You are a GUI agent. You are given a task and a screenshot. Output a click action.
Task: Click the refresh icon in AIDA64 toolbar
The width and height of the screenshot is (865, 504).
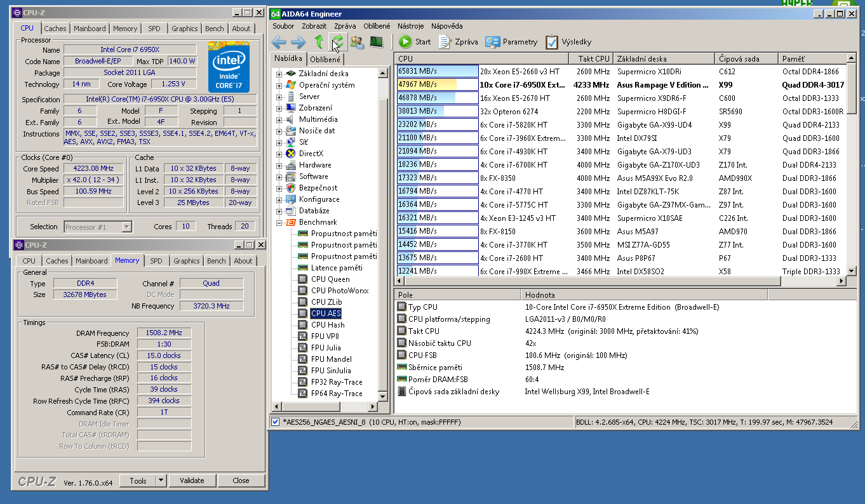(338, 42)
